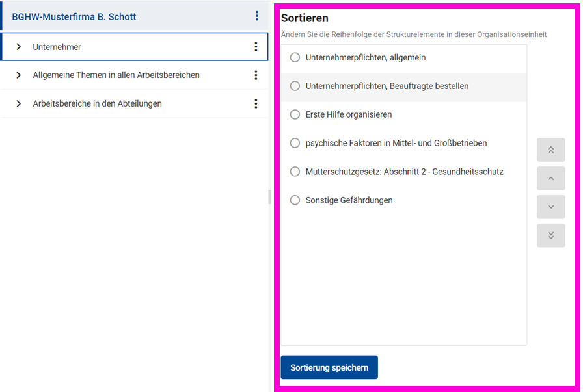
Task: Select radio button for Unternehmerpflichten, allgemein
Action: (x=295, y=57)
